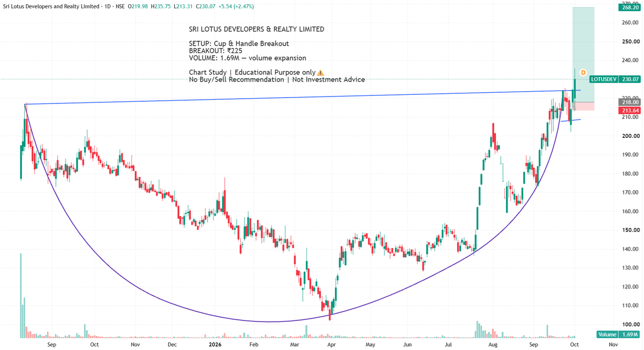Select the text SETUP: Cup & Handle Breakout
The width and height of the screenshot is (644, 350).
point(239,43)
